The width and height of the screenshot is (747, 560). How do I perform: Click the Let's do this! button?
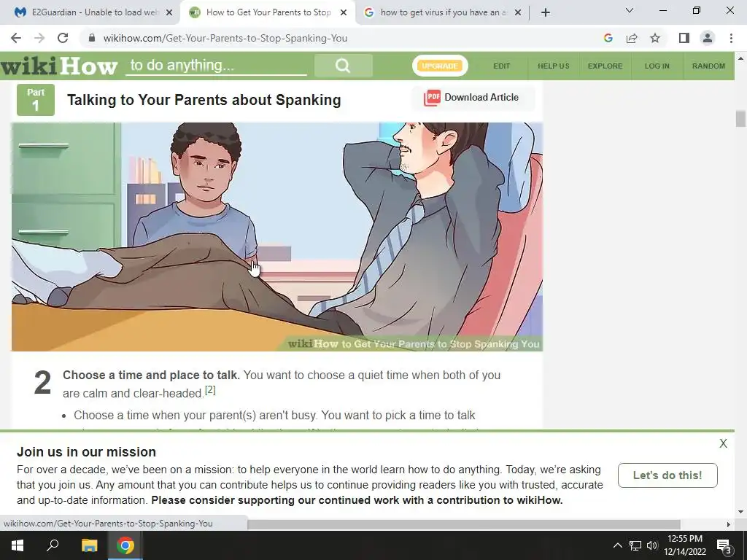(667, 475)
